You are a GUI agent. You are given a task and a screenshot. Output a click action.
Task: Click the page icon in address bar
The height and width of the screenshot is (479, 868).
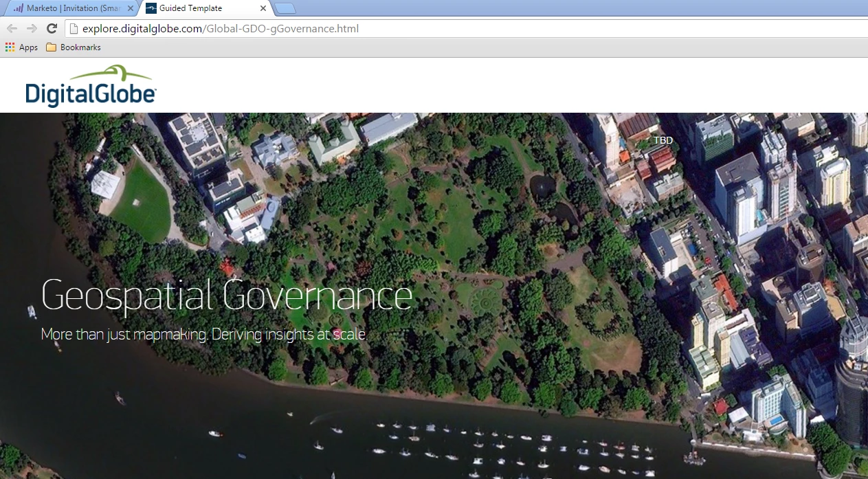coord(74,29)
